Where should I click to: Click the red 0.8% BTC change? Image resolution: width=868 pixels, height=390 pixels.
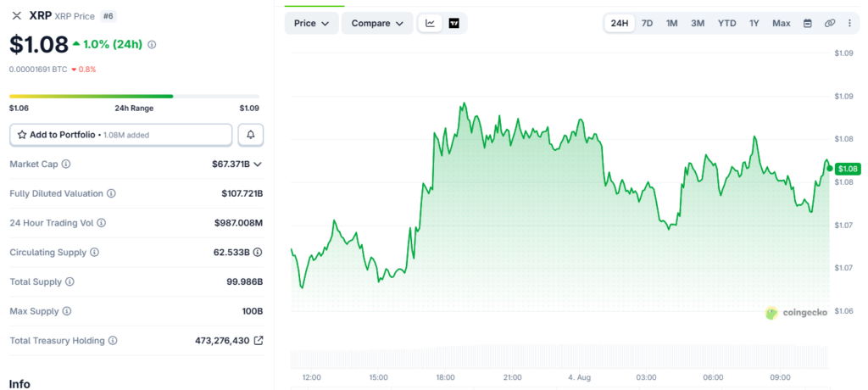click(87, 70)
